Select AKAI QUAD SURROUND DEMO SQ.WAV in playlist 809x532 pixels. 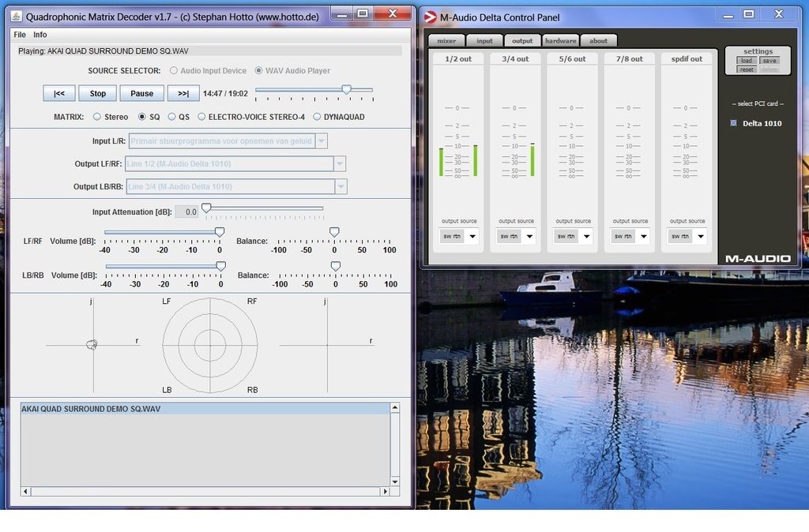click(x=205, y=409)
